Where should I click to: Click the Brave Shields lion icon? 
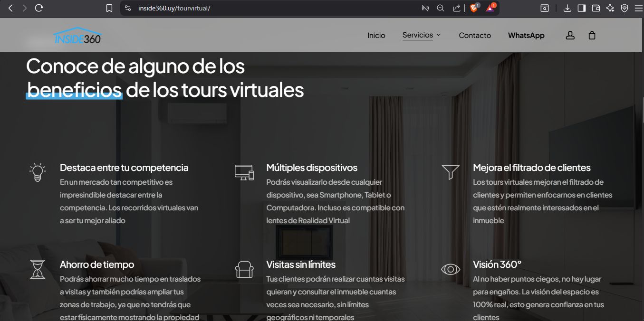pyautogui.click(x=474, y=8)
